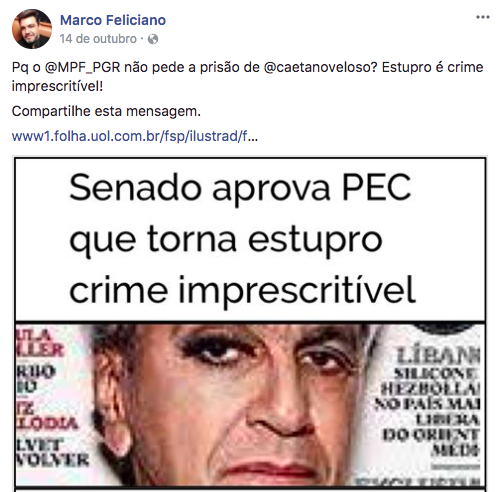Visit Marco Feliciano's profile name link

113,20
